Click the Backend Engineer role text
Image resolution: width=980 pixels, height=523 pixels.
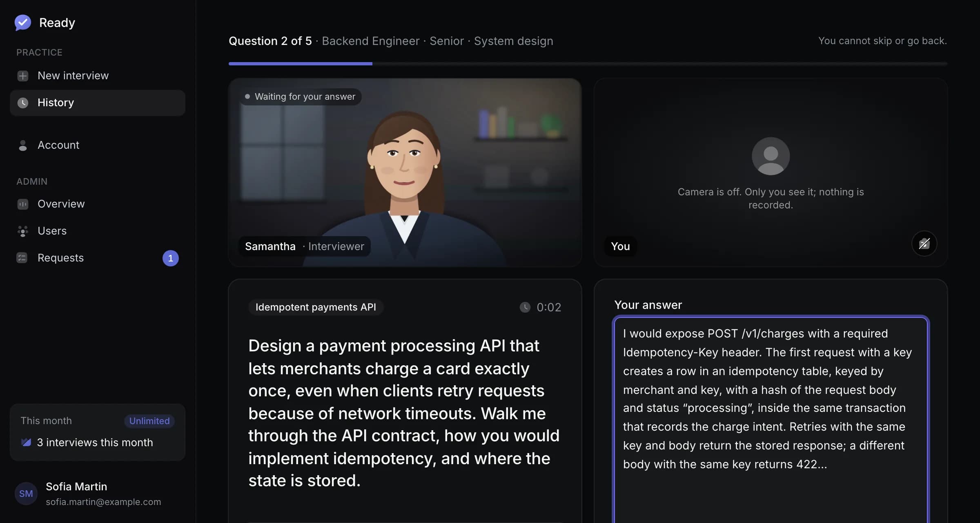(x=371, y=41)
